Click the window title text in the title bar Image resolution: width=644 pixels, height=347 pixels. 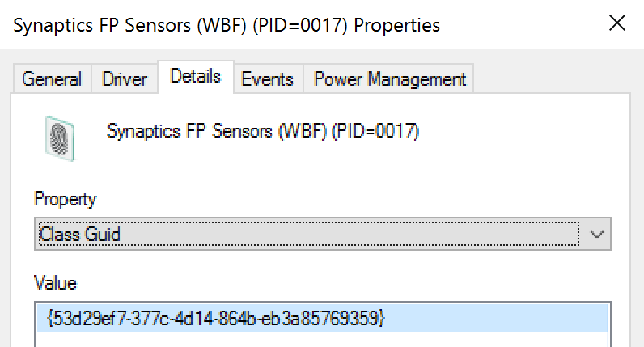coord(227,25)
